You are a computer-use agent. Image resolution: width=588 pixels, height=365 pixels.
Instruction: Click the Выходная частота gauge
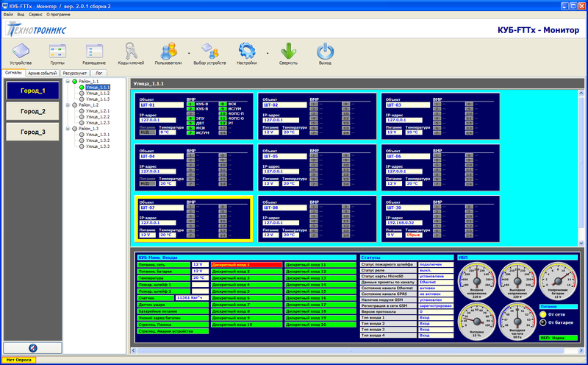click(x=517, y=322)
